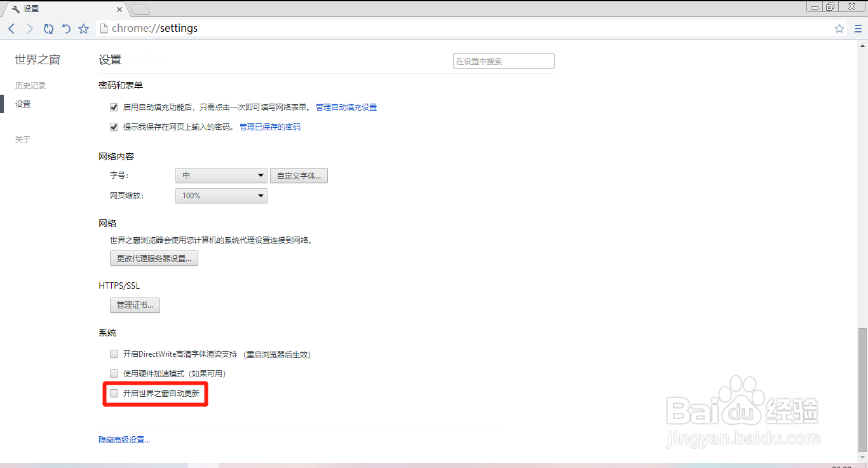This screenshot has width=868, height=468.
Task: Go forward with the forward arrow
Action: pos(30,29)
